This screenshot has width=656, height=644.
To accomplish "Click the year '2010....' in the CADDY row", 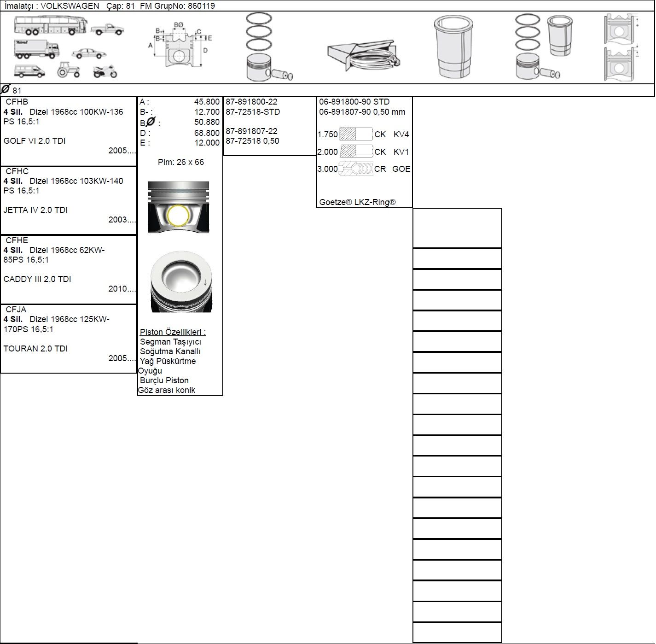I will [x=122, y=289].
